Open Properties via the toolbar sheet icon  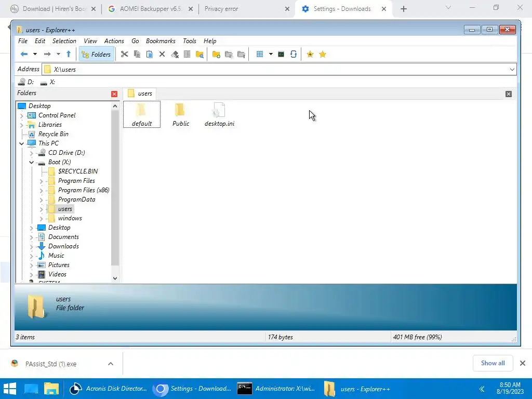pyautogui.click(x=187, y=54)
